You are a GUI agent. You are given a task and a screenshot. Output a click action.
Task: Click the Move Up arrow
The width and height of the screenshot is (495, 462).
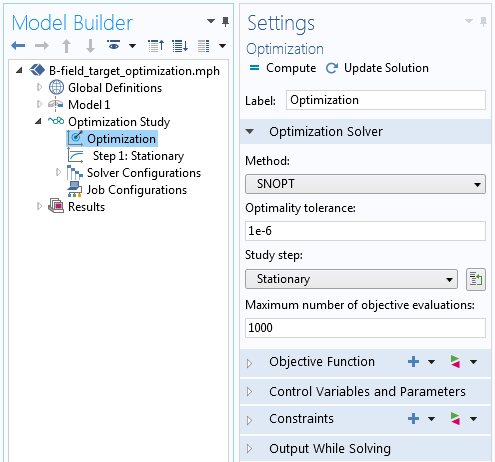67,46
